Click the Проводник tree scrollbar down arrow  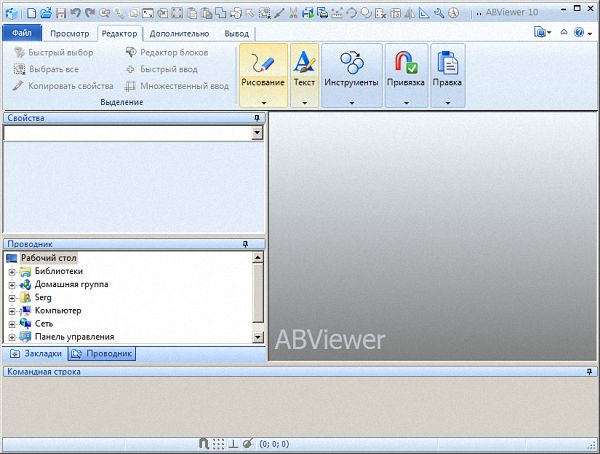click(258, 338)
